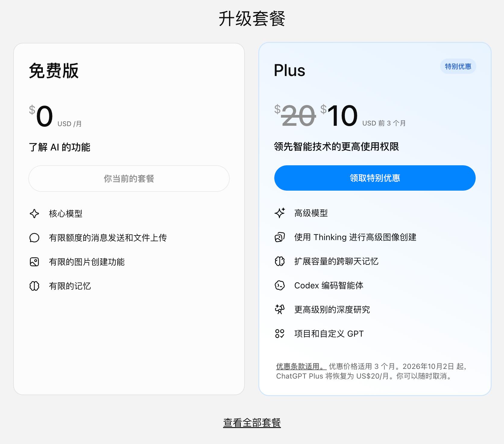Click the 扩展容量的跨聊天记忆 text
504x444 pixels.
click(x=336, y=261)
